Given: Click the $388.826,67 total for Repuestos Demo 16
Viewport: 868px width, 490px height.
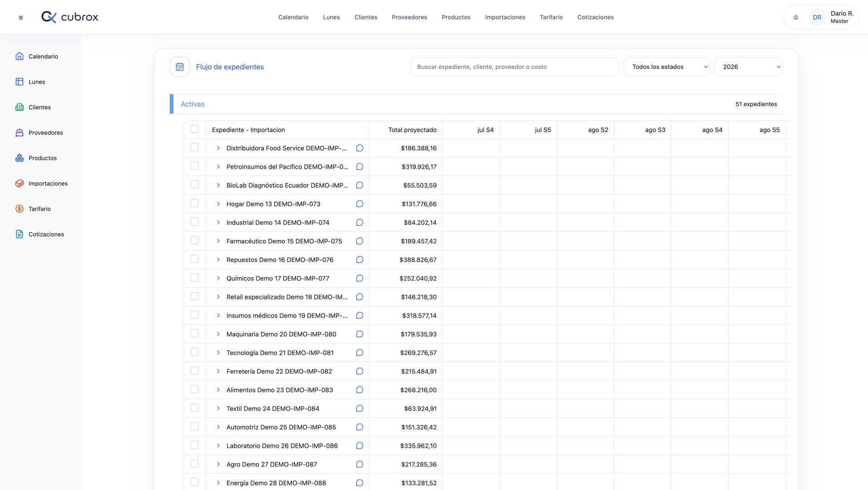Looking at the screenshot, I should pyautogui.click(x=418, y=260).
